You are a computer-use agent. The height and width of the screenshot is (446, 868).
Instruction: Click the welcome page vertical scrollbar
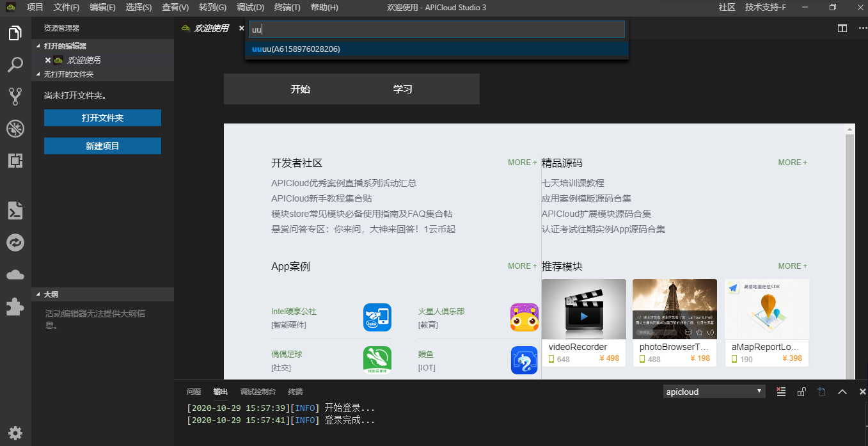pos(850,256)
